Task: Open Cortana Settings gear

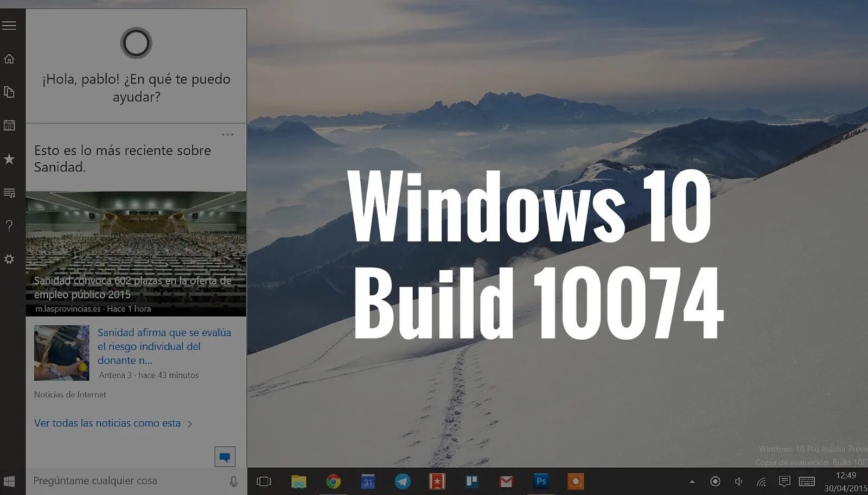Action: (x=9, y=259)
